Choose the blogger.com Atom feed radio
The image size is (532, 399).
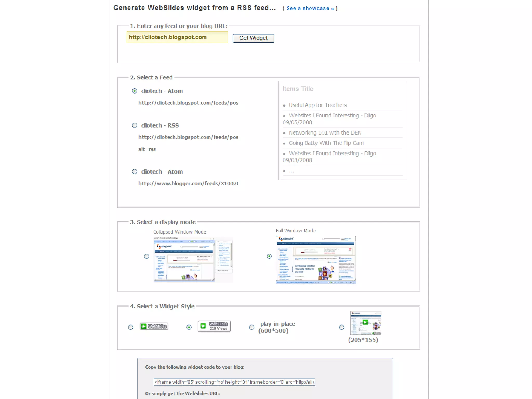click(x=135, y=172)
